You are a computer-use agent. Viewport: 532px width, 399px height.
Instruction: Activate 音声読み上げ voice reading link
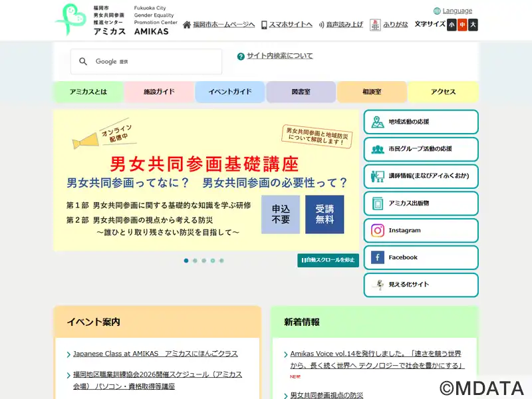click(x=344, y=25)
